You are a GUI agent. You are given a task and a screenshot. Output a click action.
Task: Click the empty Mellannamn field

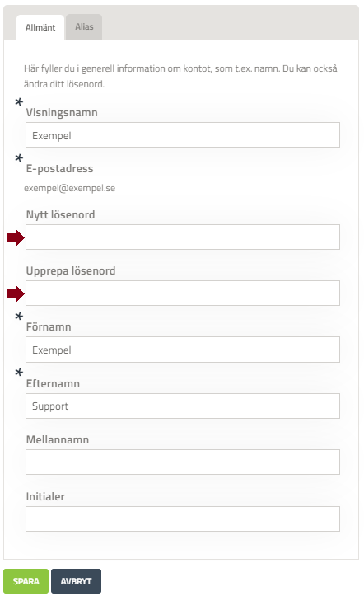(183, 462)
